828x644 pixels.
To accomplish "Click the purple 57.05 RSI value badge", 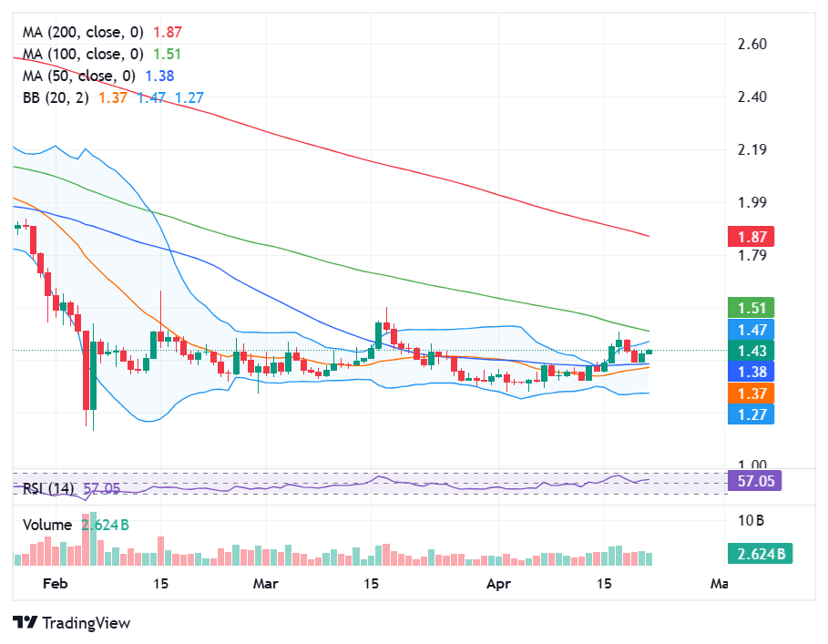I will pyautogui.click(x=754, y=480).
